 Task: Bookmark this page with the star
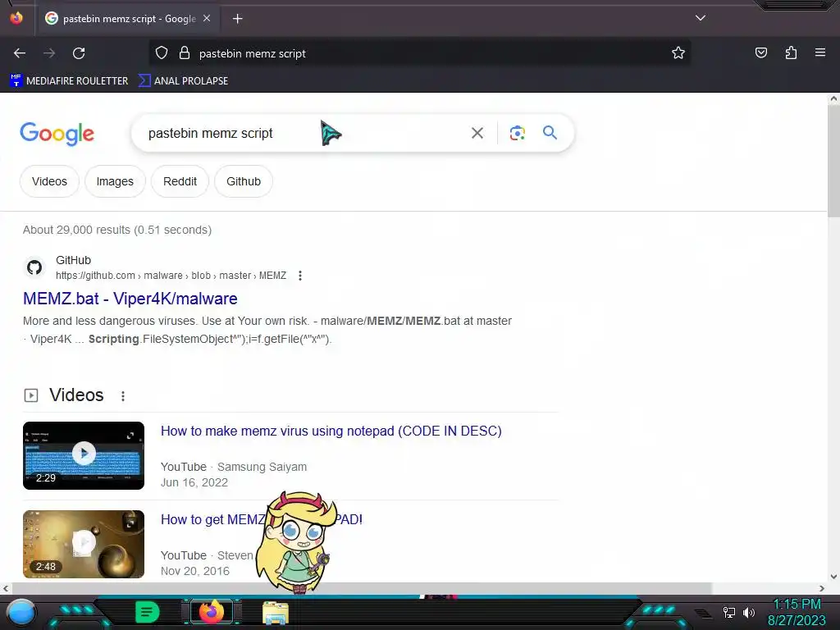coord(678,52)
